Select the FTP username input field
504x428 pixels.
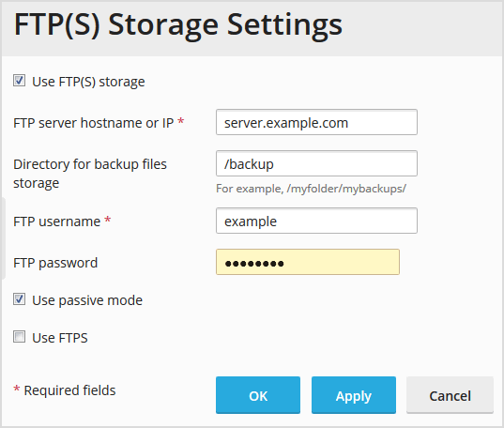[x=316, y=221]
